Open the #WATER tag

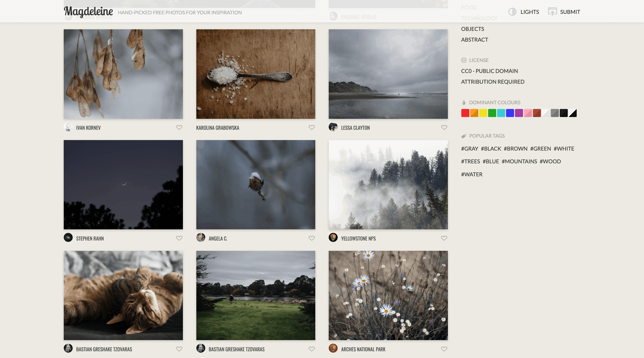click(x=472, y=174)
